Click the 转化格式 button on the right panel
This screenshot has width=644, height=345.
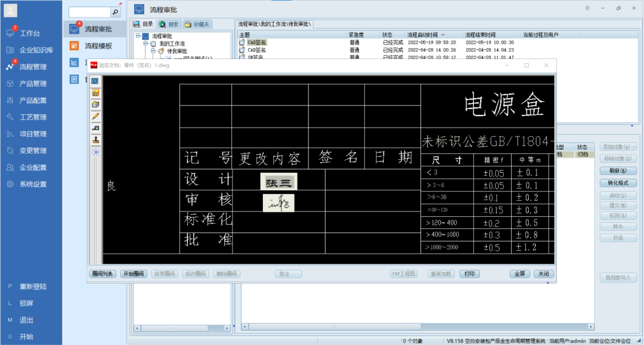click(x=618, y=182)
